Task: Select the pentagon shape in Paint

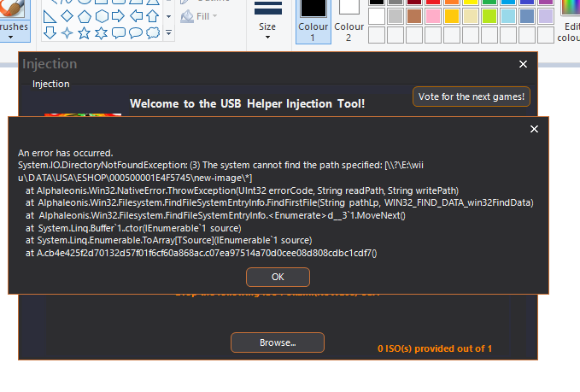Action: click(x=85, y=16)
